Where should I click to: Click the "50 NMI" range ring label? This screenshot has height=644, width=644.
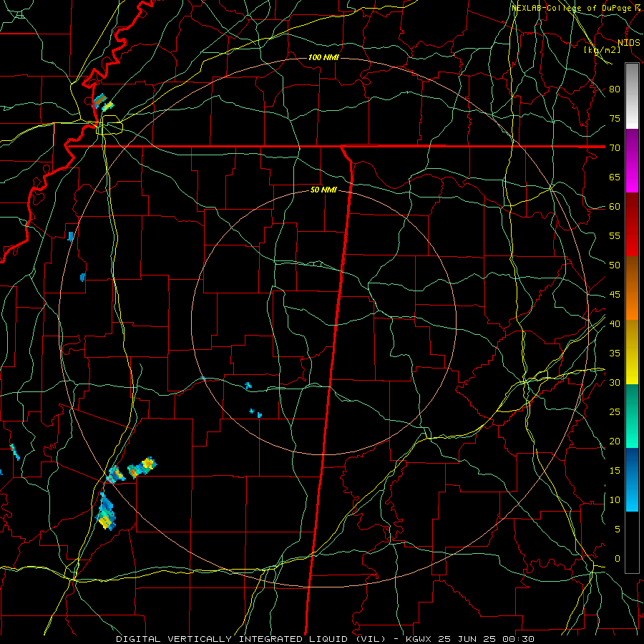(323, 190)
